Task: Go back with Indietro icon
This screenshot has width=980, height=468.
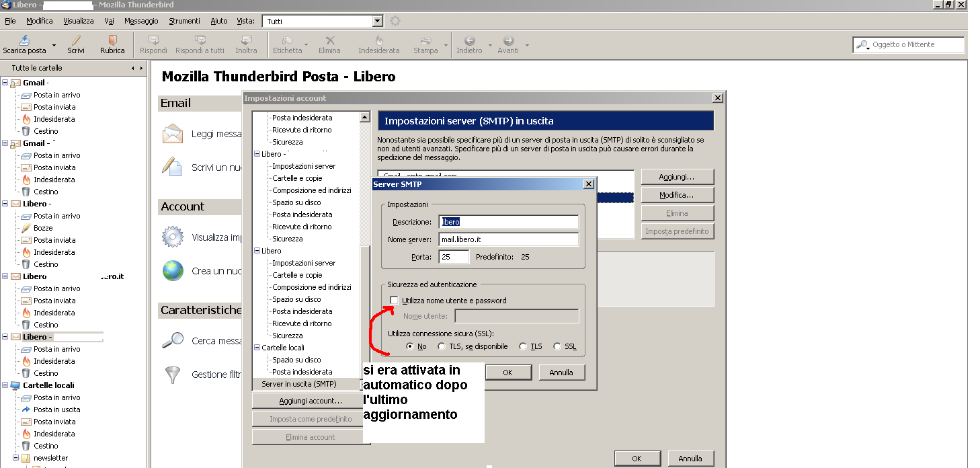Action: point(469,40)
